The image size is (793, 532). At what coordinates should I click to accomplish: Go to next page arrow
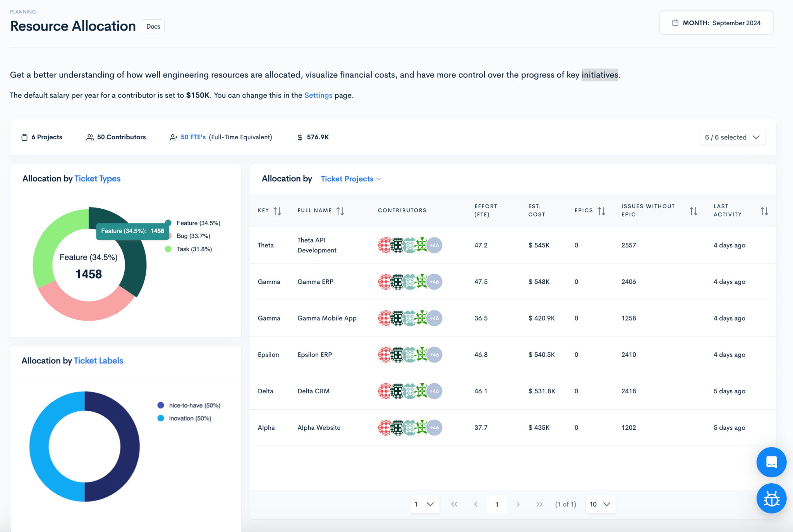(x=518, y=504)
